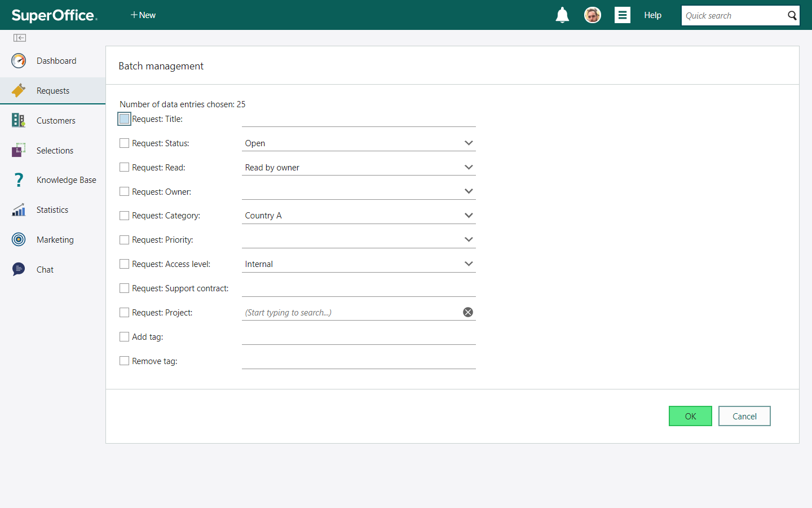Tick the Request: Read checkbox
The width and height of the screenshot is (812, 508).
pyautogui.click(x=125, y=168)
